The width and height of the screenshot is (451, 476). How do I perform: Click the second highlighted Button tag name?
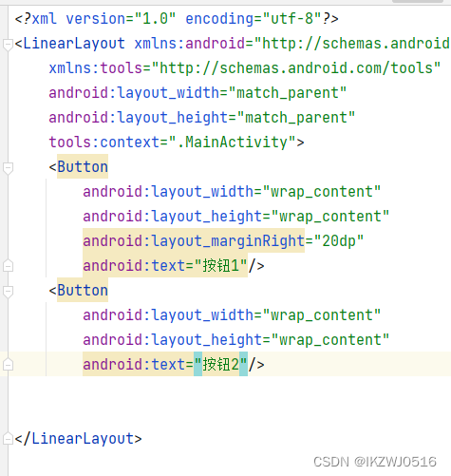click(83, 290)
